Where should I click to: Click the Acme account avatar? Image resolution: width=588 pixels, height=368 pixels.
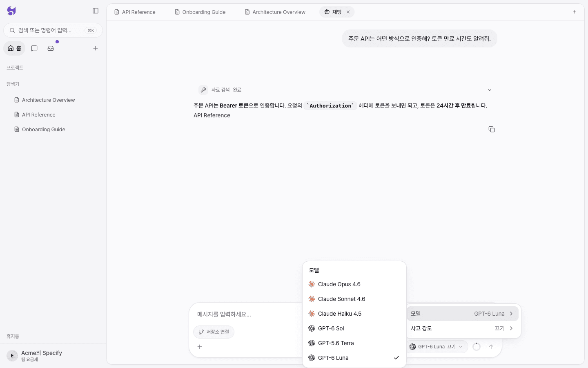(12, 356)
